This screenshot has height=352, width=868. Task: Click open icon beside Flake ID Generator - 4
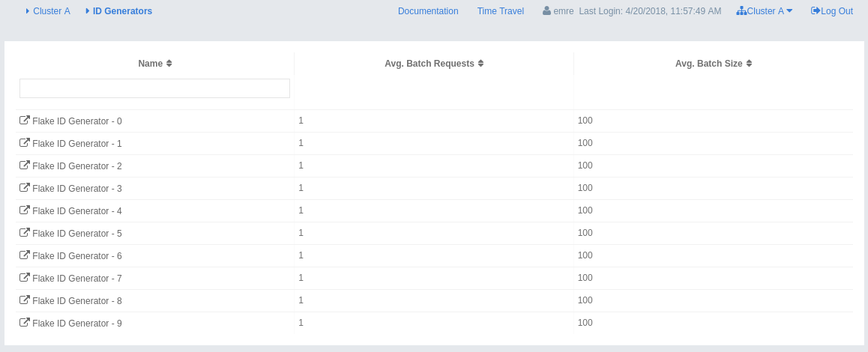pos(25,210)
